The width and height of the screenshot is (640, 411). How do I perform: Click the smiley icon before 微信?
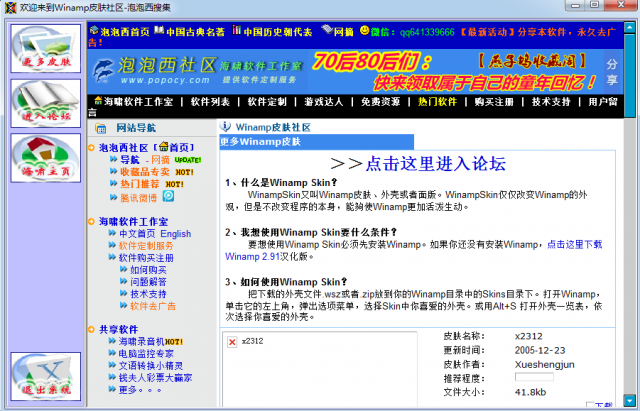point(364,31)
